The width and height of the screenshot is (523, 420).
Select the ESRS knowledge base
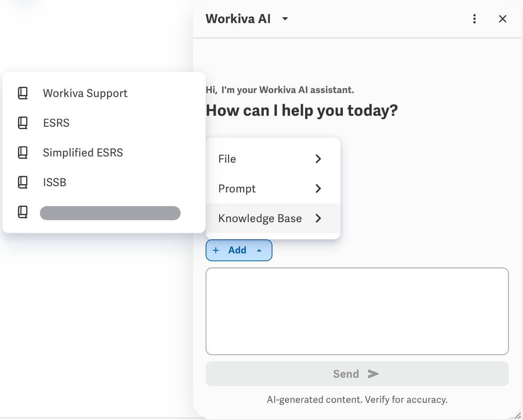tap(104, 123)
